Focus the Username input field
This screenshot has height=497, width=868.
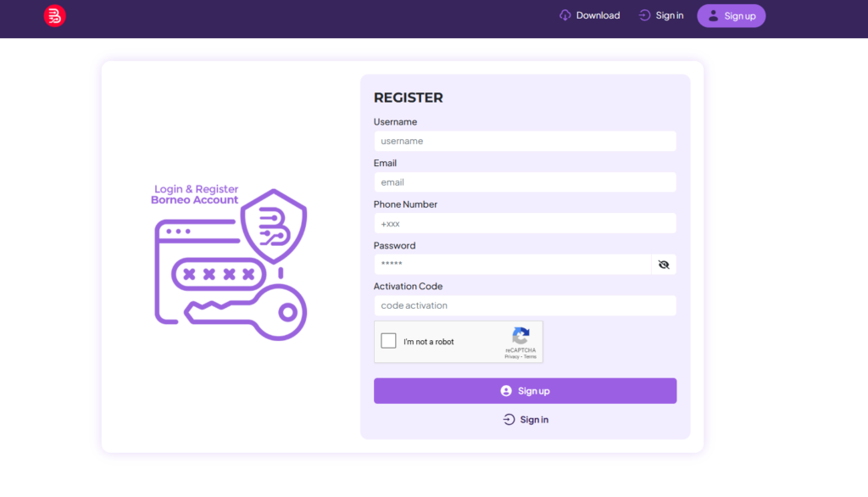pos(525,141)
